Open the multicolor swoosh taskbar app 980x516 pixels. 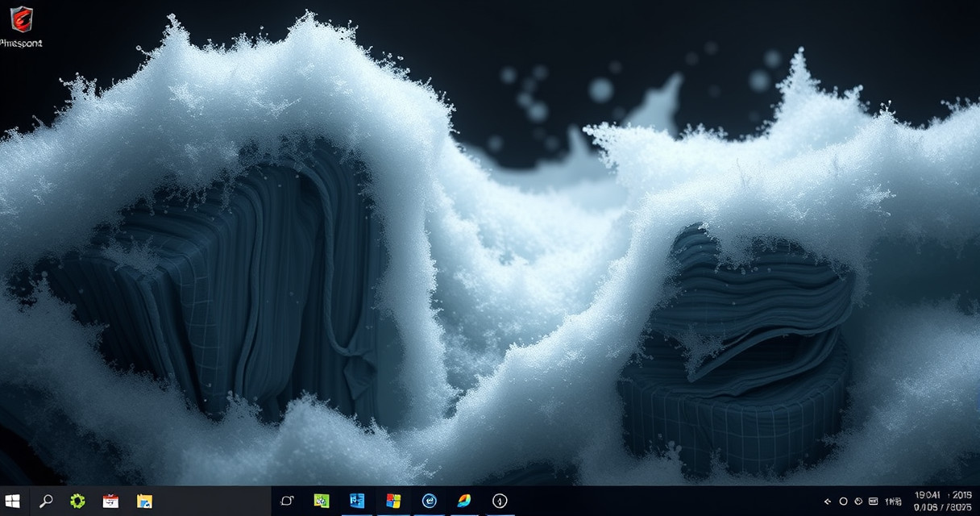(464, 501)
